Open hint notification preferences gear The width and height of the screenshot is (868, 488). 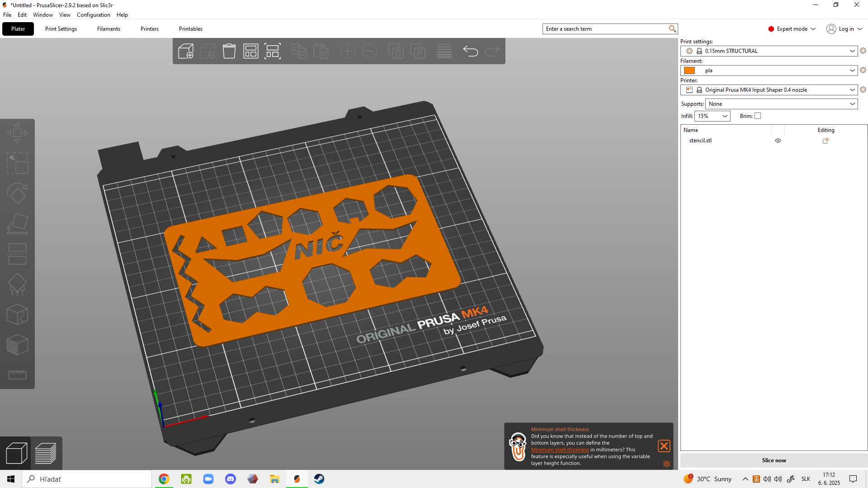pos(667,464)
